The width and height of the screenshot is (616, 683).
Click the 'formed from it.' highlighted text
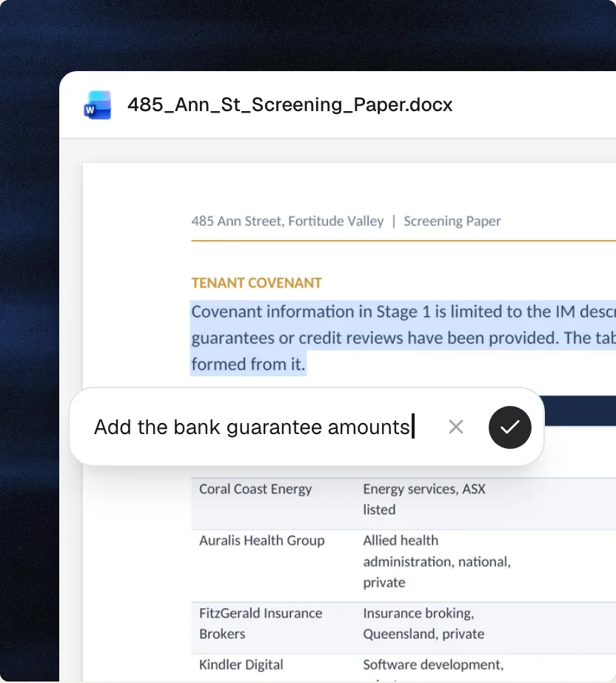point(248,364)
